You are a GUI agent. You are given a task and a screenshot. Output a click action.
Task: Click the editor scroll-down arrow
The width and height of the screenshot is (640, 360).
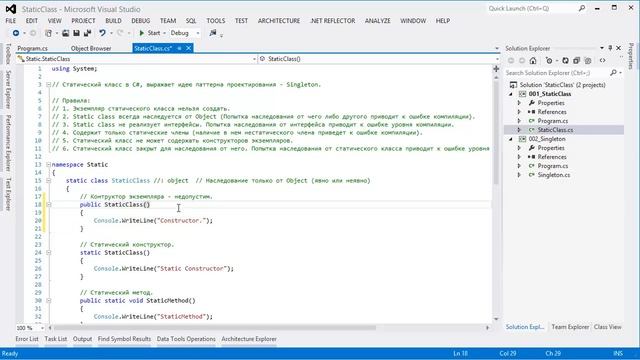[496, 319]
